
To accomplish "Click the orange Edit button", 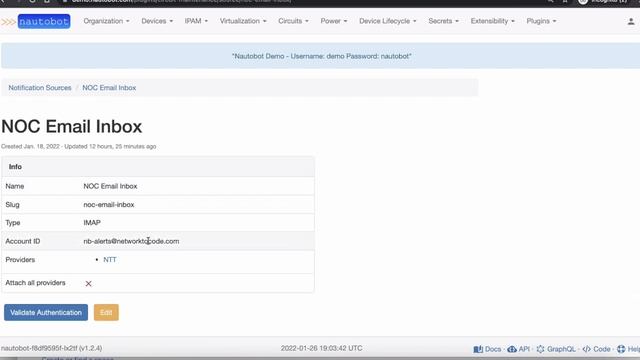I will (x=106, y=312).
